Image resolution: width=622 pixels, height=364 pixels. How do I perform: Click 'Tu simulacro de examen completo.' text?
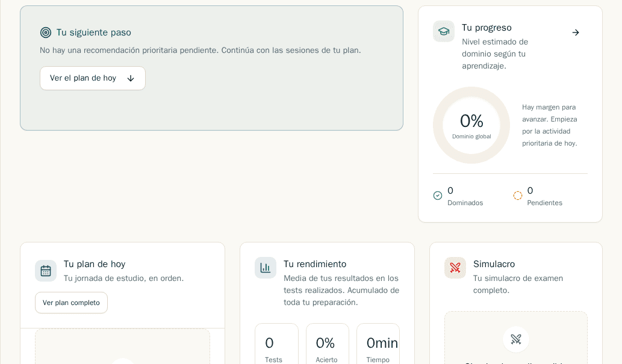click(518, 285)
